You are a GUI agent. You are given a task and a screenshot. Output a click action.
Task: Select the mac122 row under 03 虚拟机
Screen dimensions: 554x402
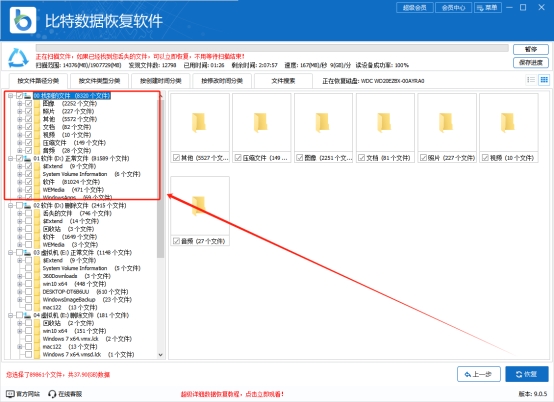pyautogui.click(x=70, y=307)
